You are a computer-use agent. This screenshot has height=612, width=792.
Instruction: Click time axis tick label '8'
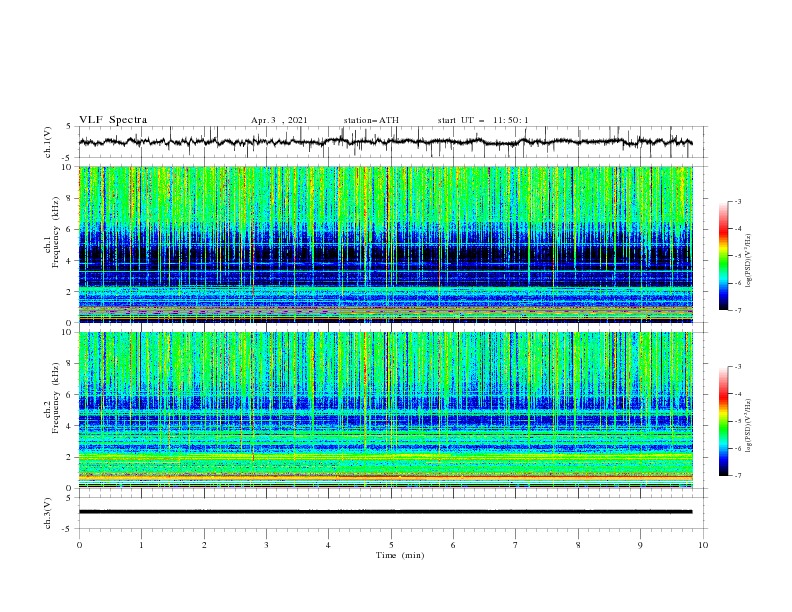tap(578, 545)
